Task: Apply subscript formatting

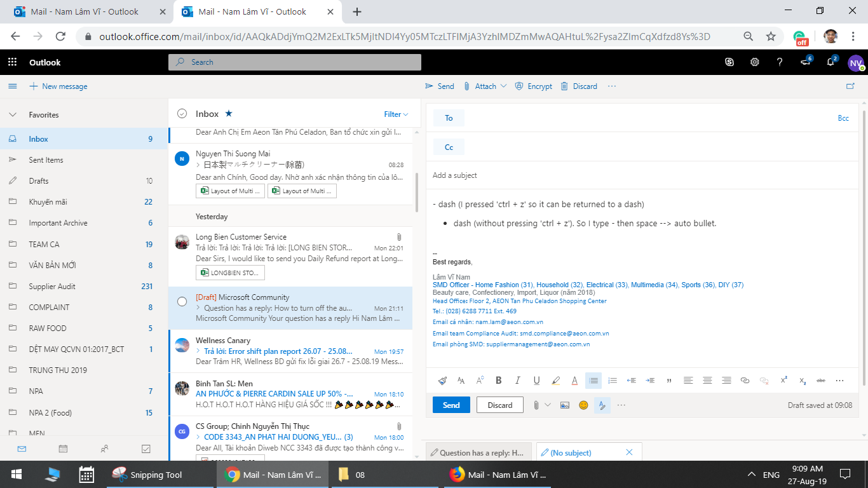Action: coord(803,381)
